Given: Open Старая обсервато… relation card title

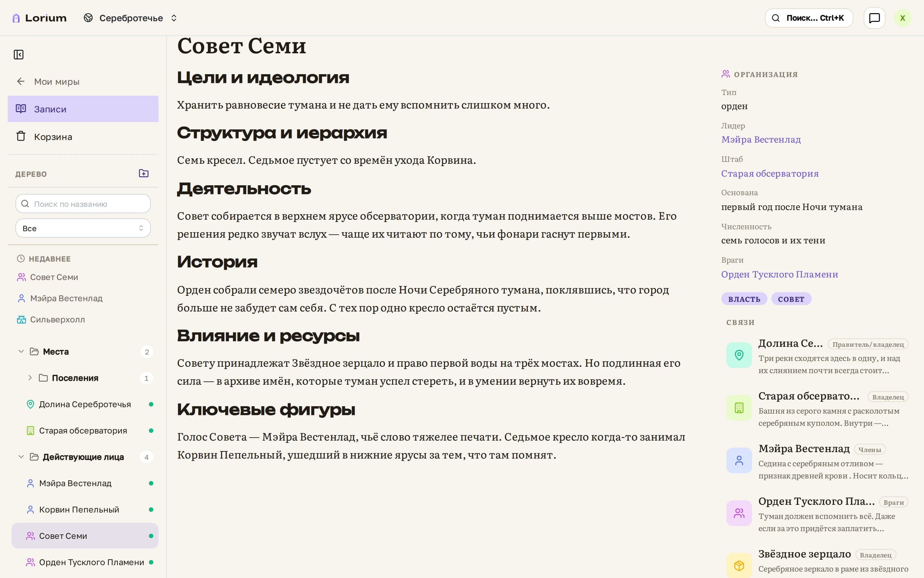Looking at the screenshot, I should coord(809,396).
